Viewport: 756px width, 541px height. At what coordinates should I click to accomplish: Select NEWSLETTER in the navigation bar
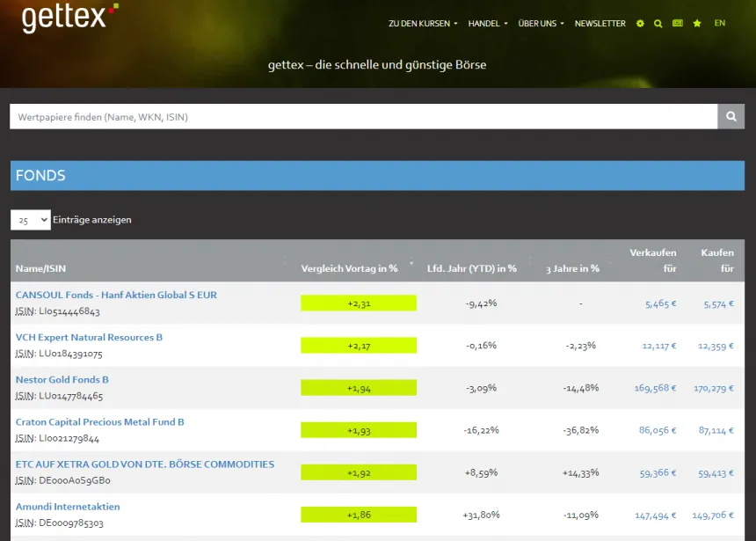[x=600, y=24]
